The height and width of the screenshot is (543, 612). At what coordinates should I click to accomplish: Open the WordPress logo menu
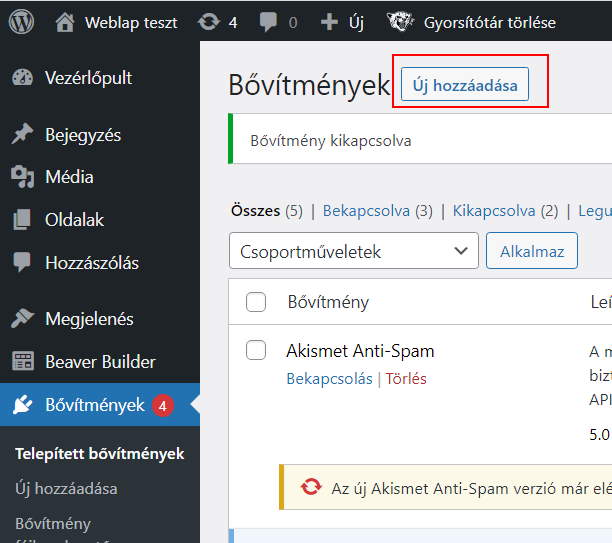coord(21,22)
